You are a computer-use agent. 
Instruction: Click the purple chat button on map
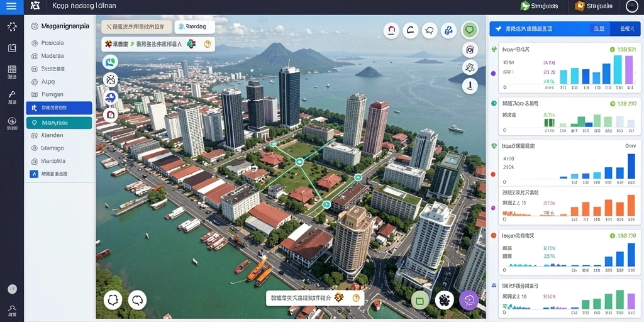[469, 300]
